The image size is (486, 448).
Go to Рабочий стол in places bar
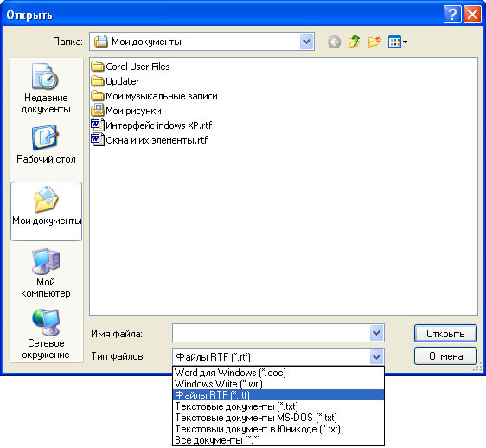click(x=46, y=144)
